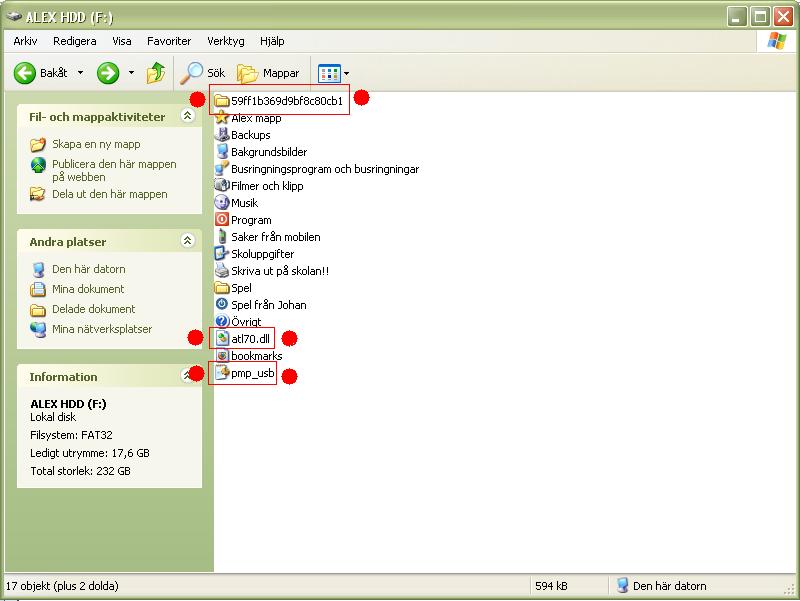The image size is (800, 601).
Task: Click the globe icon for web publishing
Action: pos(38,165)
